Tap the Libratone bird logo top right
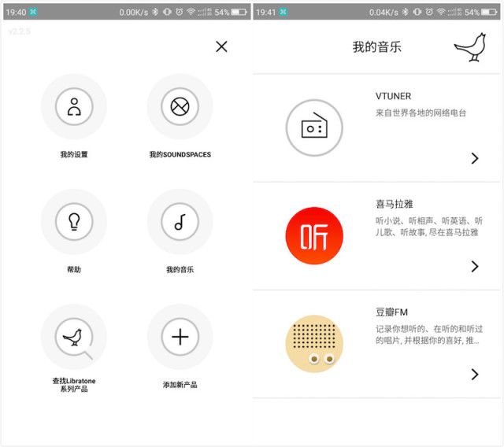The image size is (504, 447). click(x=470, y=47)
